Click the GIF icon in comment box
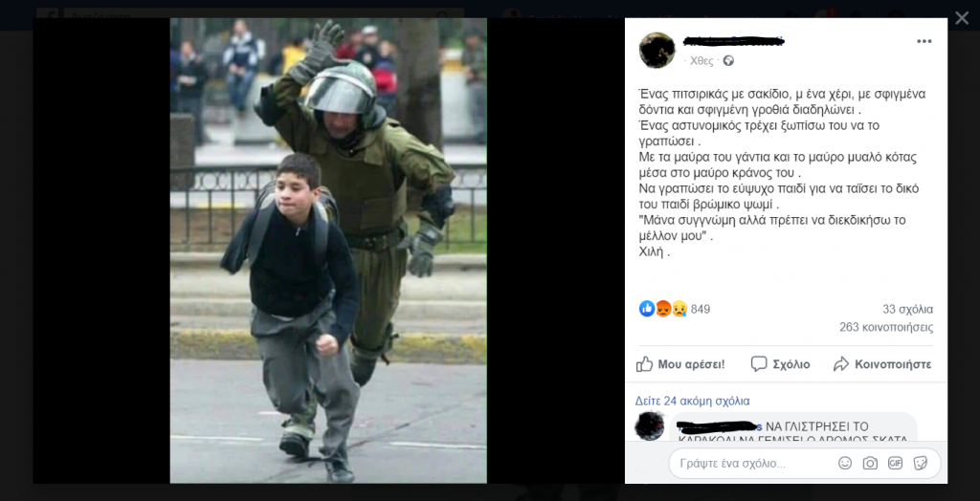 pyautogui.click(x=895, y=463)
